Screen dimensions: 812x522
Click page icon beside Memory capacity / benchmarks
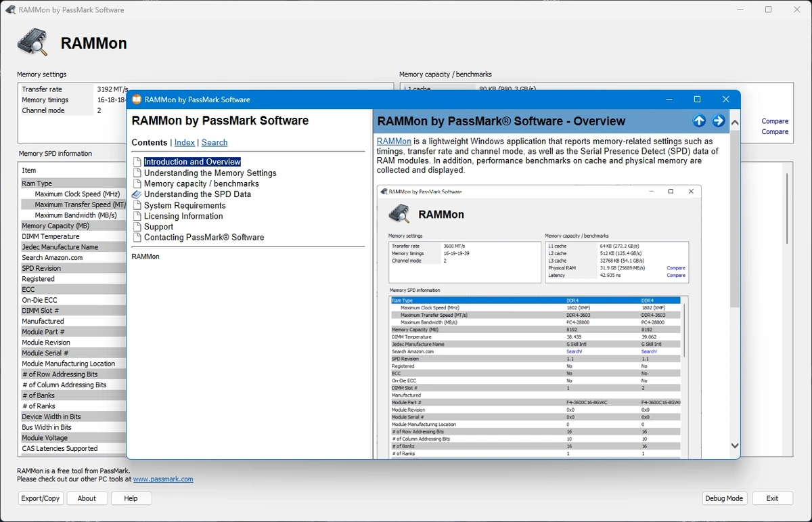(137, 183)
